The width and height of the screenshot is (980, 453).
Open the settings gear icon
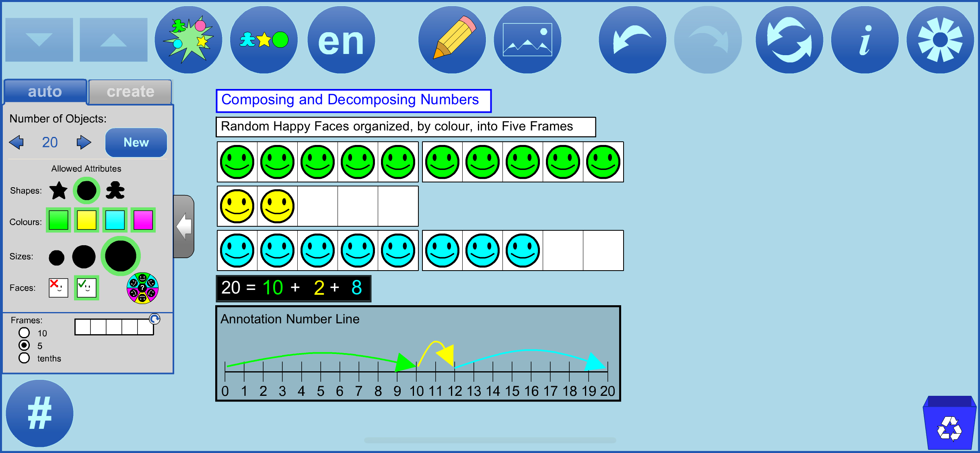pos(940,39)
